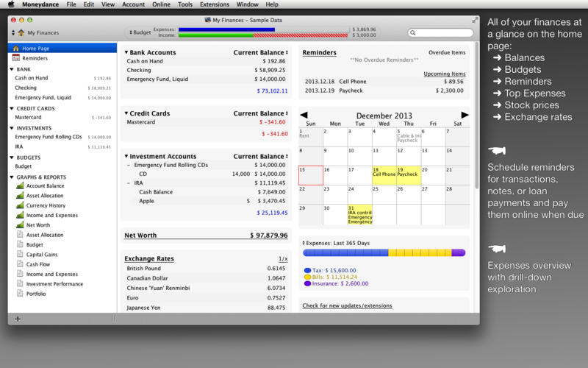The image size is (588, 368).
Task: Click Check for new updates/extensions link
Action: (347, 305)
